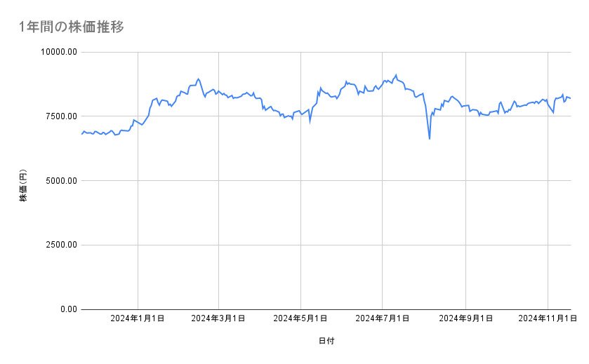Click the 2024年9月1日 date label
Image resolution: width=589 pixels, height=364 pixels.
465,318
